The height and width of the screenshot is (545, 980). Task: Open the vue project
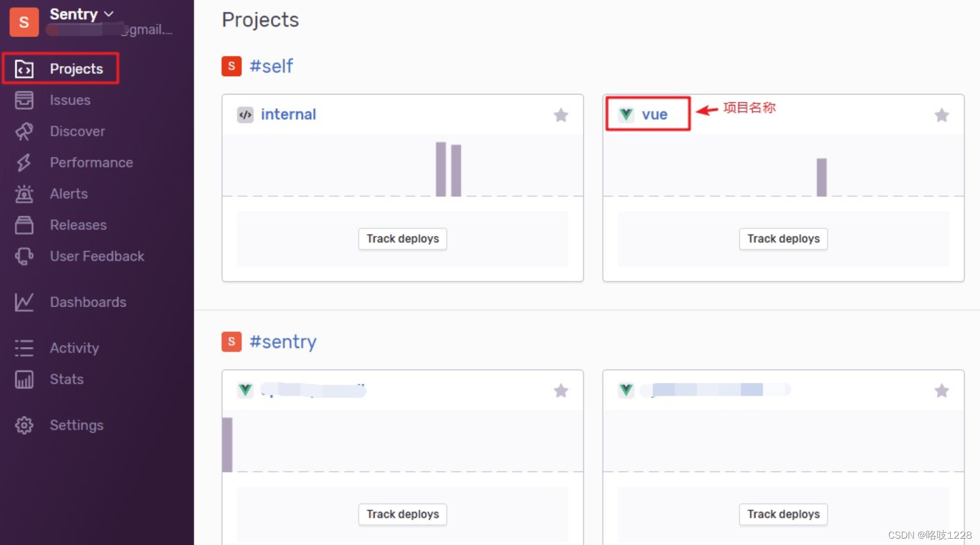(x=654, y=114)
